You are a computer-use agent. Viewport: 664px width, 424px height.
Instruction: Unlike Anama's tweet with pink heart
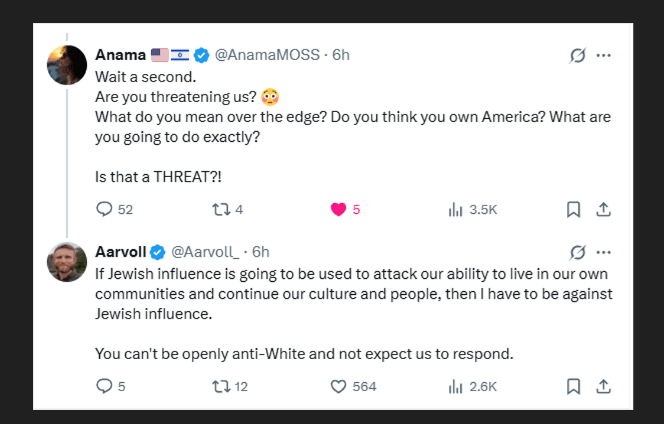tap(338, 209)
